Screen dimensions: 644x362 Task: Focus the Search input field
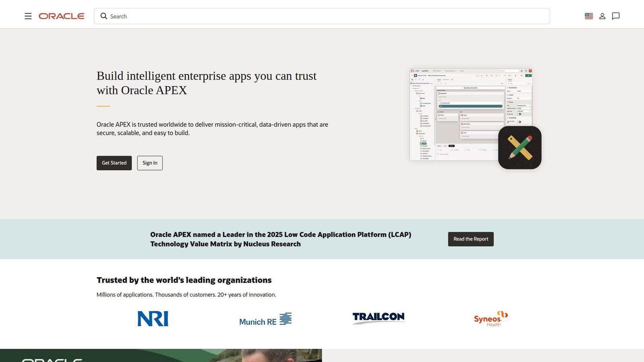point(322,16)
